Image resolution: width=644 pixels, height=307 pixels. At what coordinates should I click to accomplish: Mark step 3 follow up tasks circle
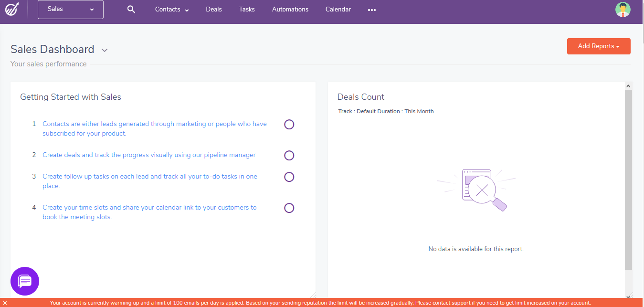(x=289, y=177)
